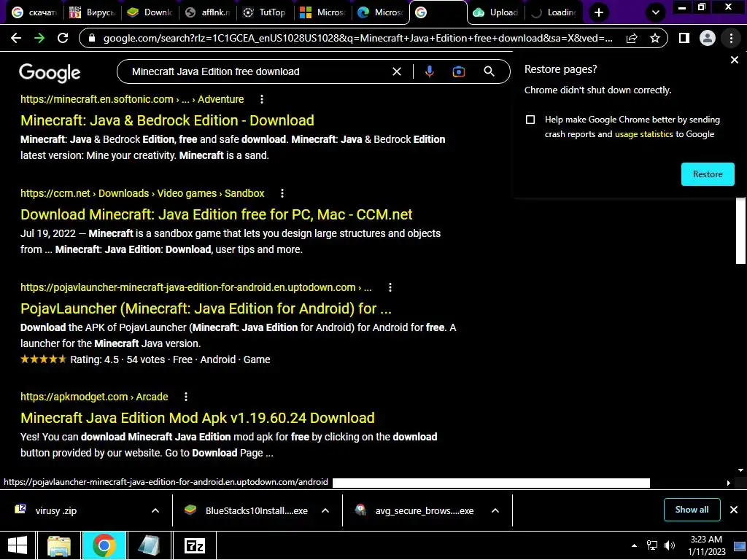747x560 pixels.
Task: Open the Windows Start menu
Action: [x=18, y=545]
